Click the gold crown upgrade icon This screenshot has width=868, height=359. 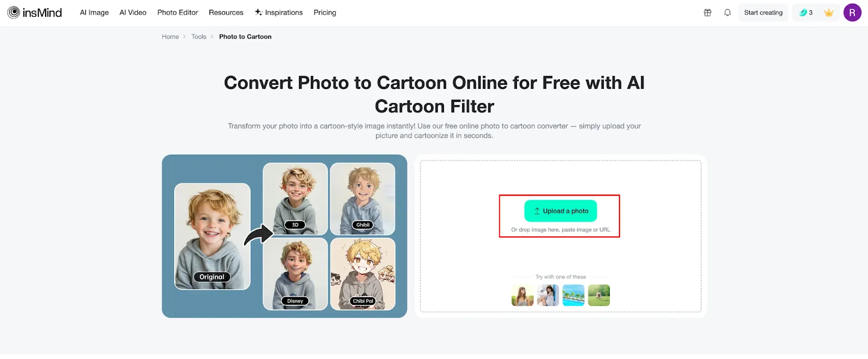[828, 12]
